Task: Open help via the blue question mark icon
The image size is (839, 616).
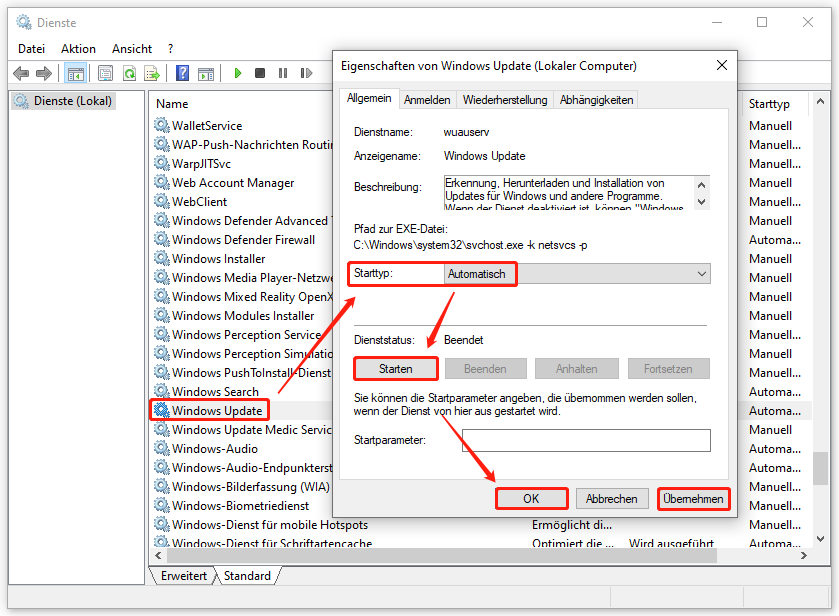Action: (183, 72)
